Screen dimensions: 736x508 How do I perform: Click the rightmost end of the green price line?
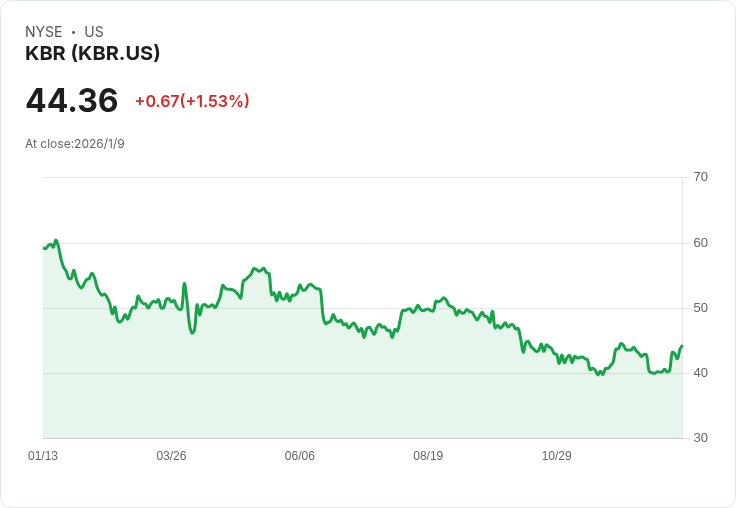pos(681,346)
